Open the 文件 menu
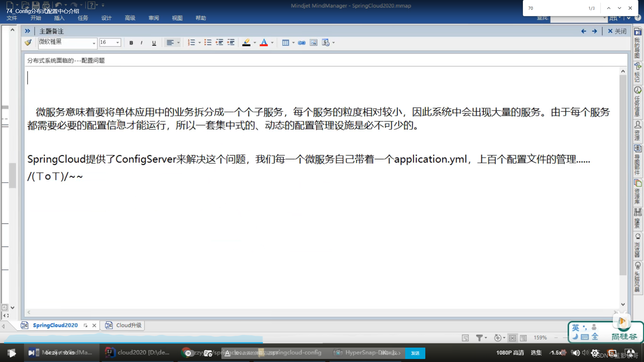This screenshot has height=362, width=644. (x=12, y=18)
